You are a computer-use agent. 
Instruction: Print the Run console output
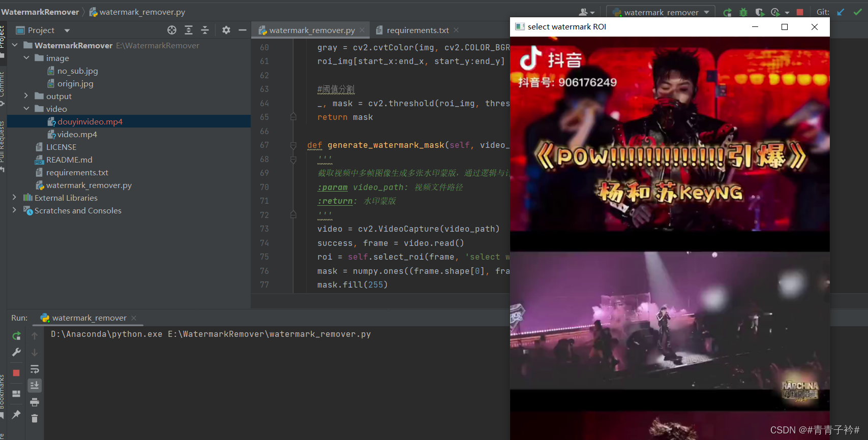point(35,402)
